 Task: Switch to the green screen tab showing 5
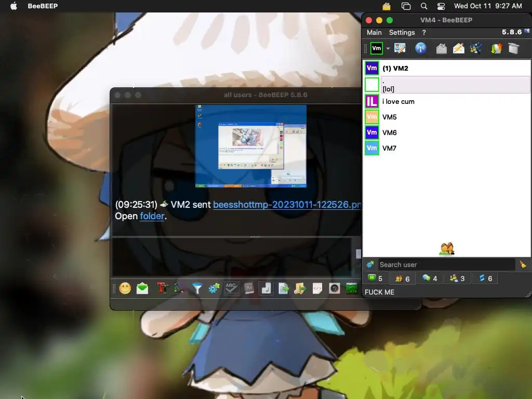tap(376, 278)
